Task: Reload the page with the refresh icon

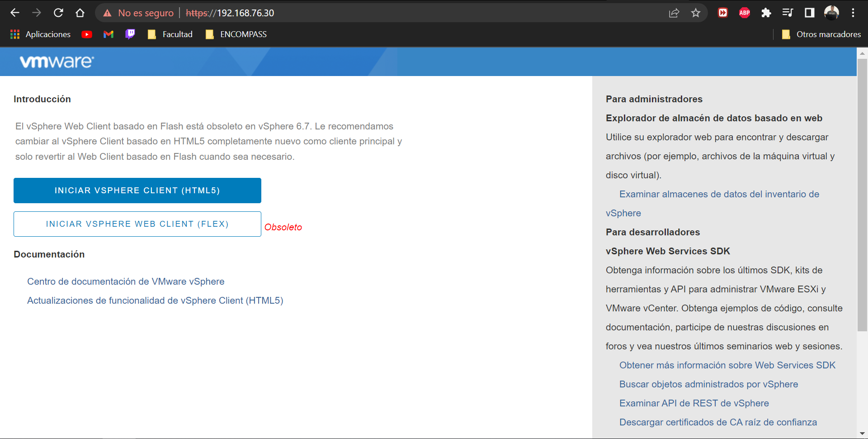Action: click(58, 13)
